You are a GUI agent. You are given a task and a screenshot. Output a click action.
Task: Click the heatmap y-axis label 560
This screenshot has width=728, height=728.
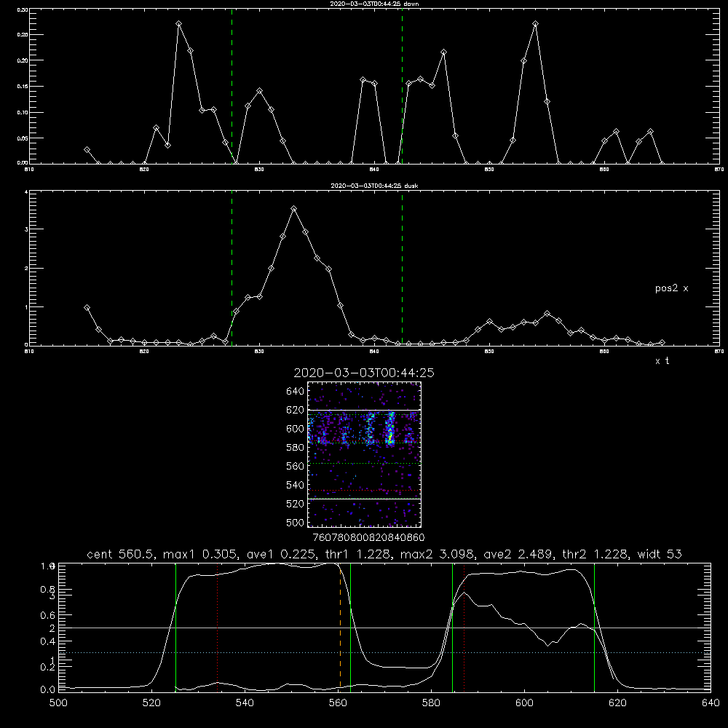pyautogui.click(x=295, y=466)
